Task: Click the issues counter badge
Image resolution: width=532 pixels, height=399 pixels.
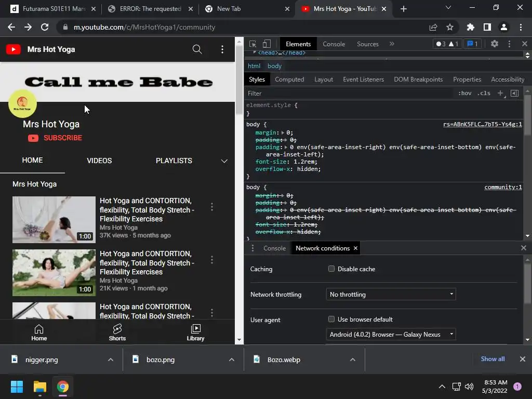Action: 472,44
